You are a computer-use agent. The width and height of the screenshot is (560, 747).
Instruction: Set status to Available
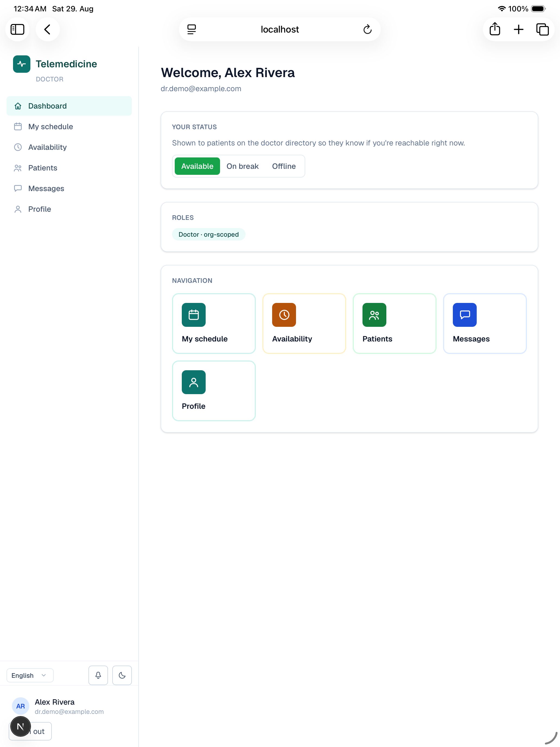coord(198,166)
